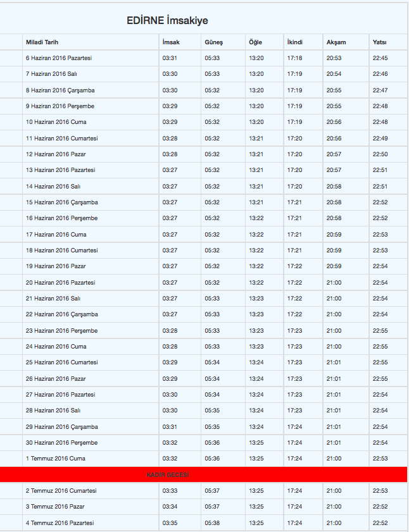
Task: Click Yatsı time 22:45 in first row
Action: (x=380, y=58)
